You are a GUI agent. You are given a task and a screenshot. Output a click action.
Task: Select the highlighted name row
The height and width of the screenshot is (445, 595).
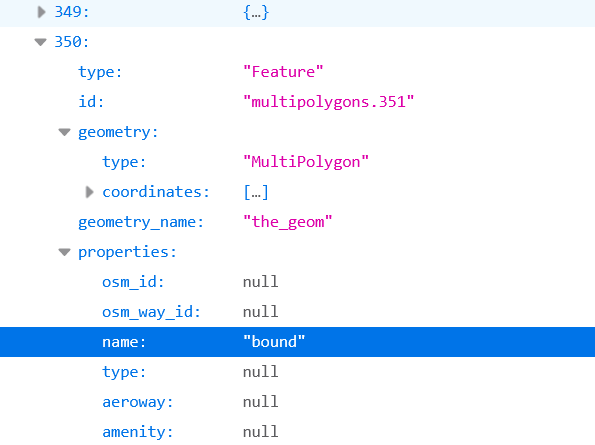pyautogui.click(x=298, y=342)
